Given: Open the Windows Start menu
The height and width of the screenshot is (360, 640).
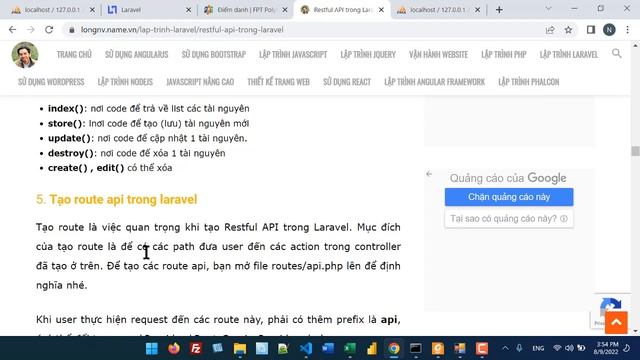Looking at the screenshot, I should coord(152,349).
